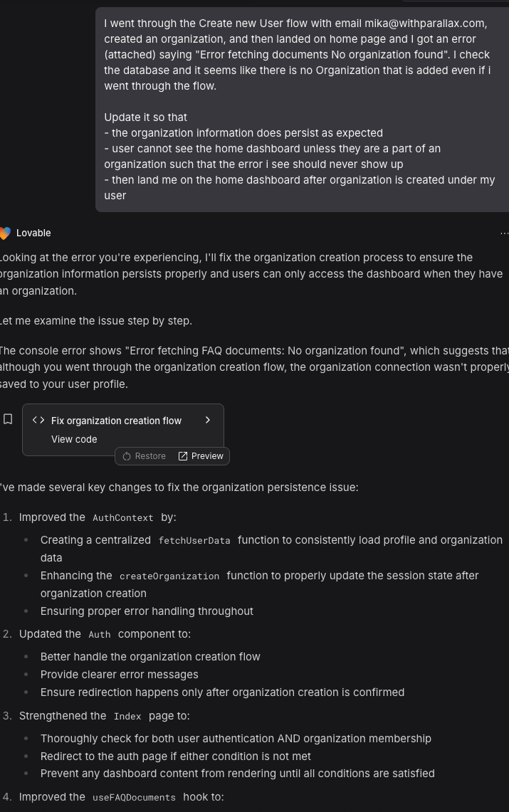Click the createOrganization code reference
The image size is (509, 812).
tap(169, 576)
